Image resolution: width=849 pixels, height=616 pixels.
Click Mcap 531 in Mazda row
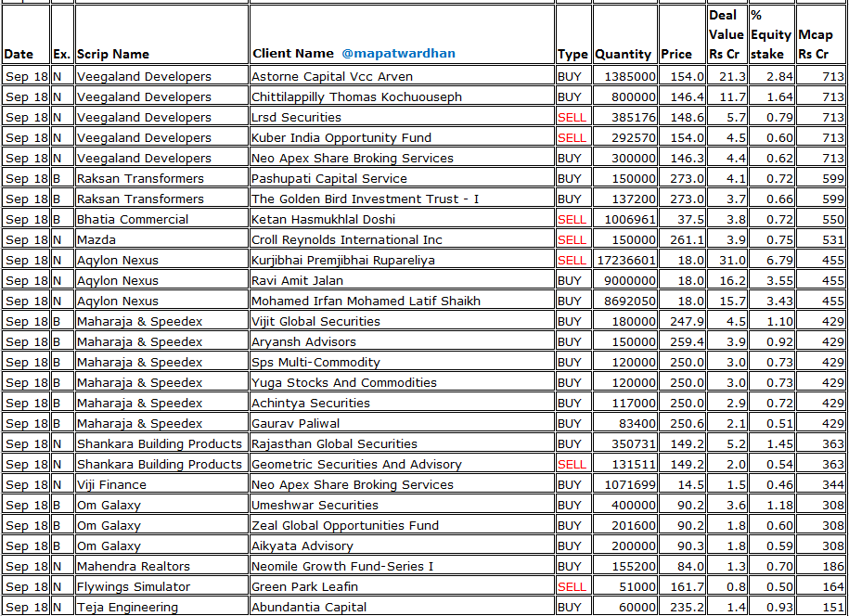pos(832,239)
